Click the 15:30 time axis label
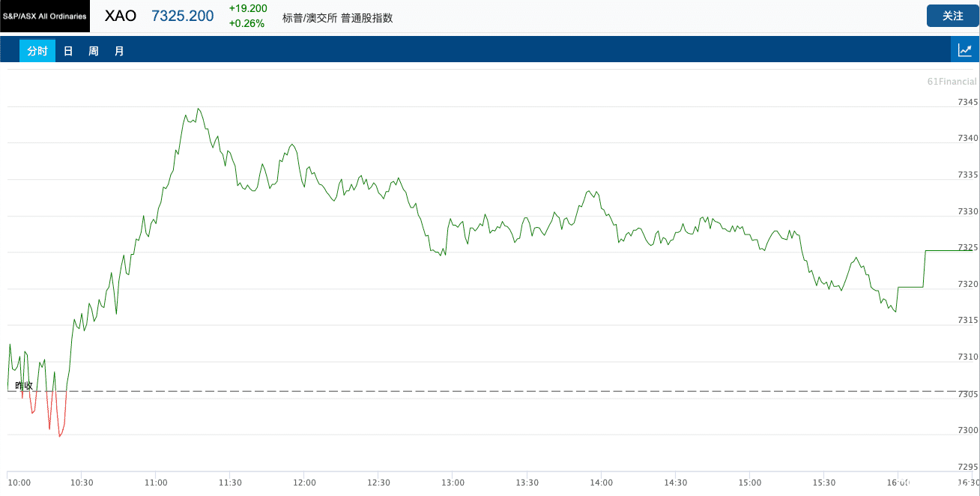The width and height of the screenshot is (980, 496). tap(823, 483)
